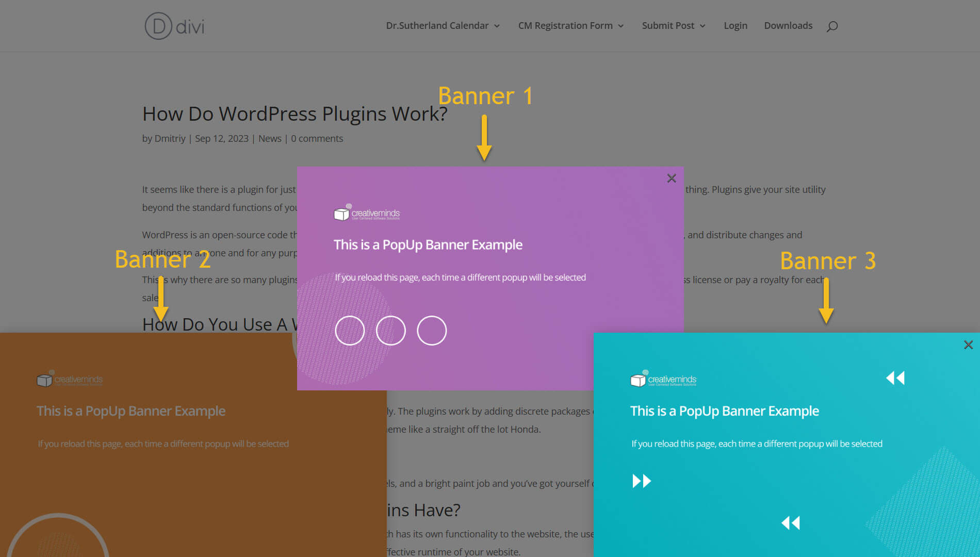The height and width of the screenshot is (557, 980).
Task: Go to the Login page
Action: pos(735,26)
